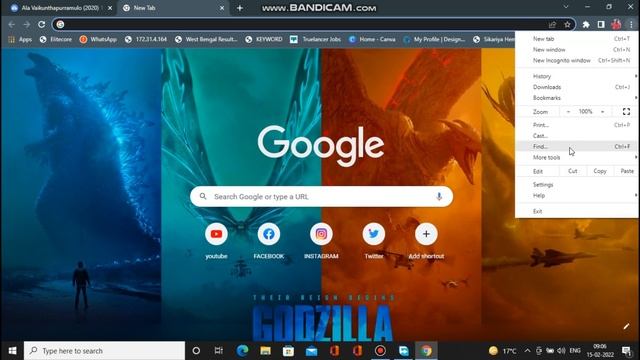The image size is (640, 360).
Task: Open the tab search dropdown chevron
Action: coord(566,7)
